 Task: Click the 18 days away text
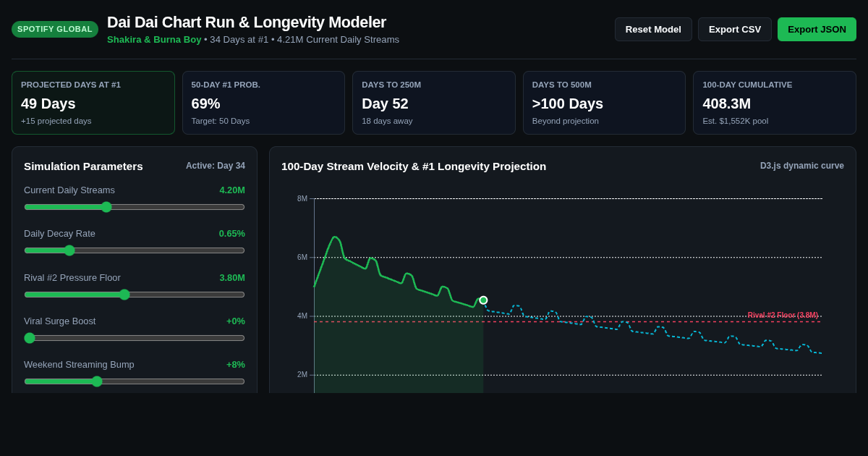[387, 121]
